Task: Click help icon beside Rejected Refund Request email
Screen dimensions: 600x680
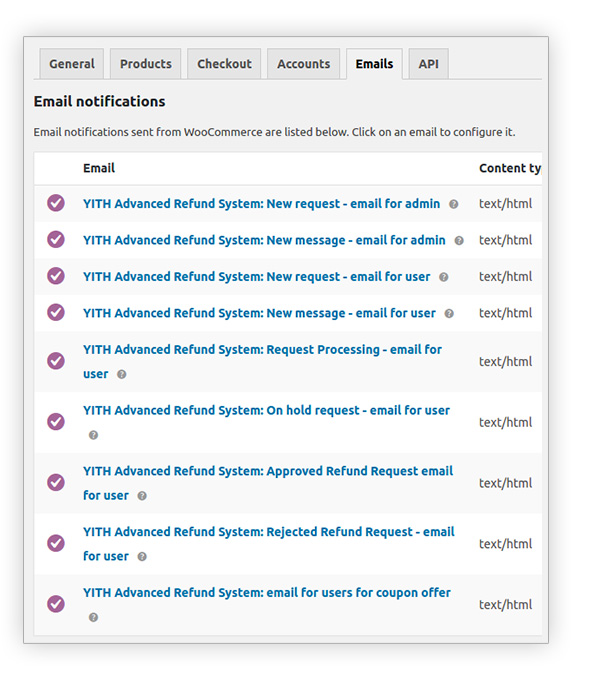Action: pos(142,557)
